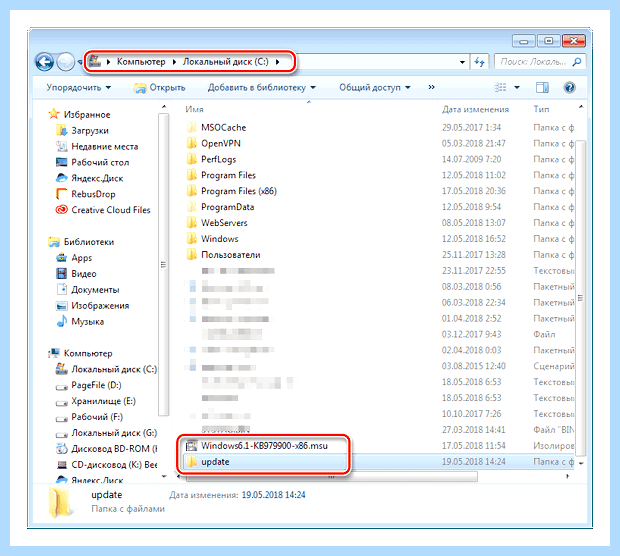This screenshot has height=556, width=620.
Task: Click into the Поиск search field
Action: (533, 62)
